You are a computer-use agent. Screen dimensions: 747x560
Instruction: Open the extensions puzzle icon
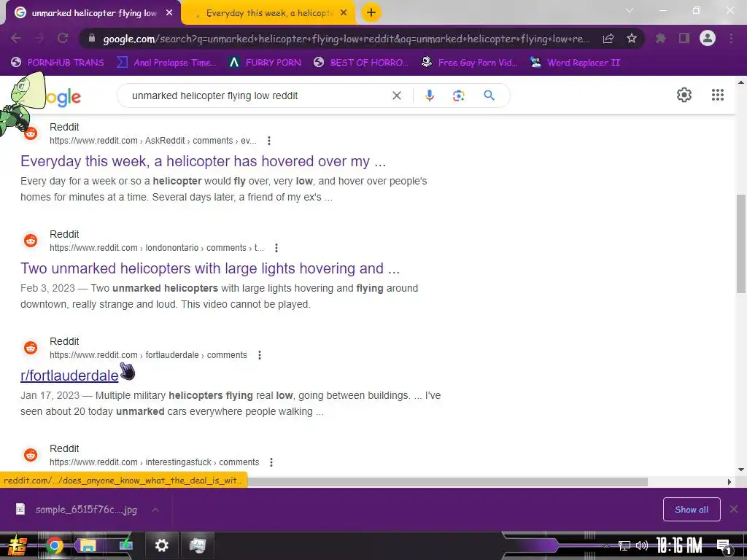point(661,39)
